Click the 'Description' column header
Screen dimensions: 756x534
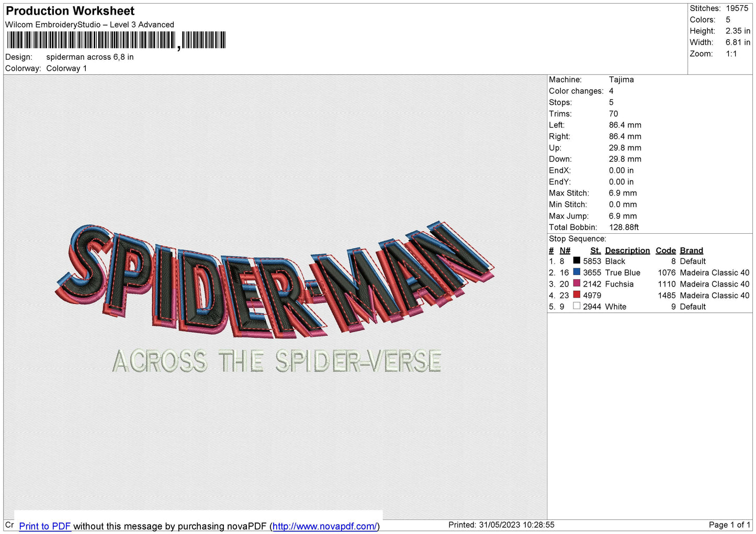point(627,251)
